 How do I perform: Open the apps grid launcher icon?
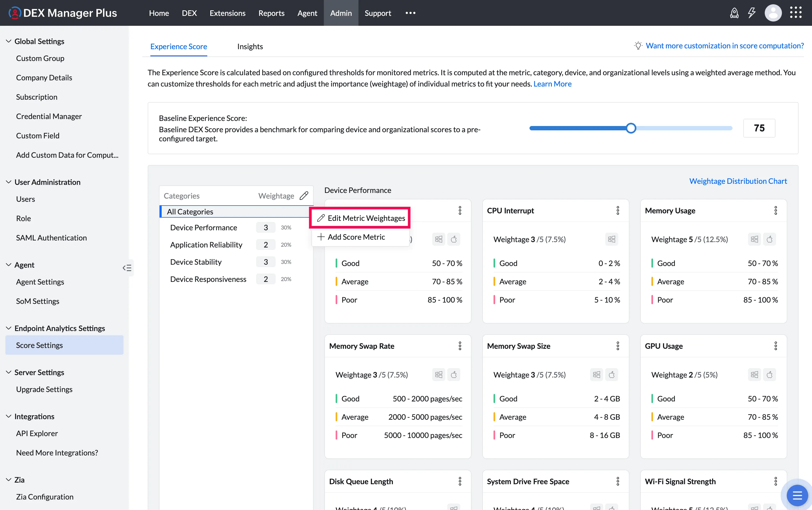click(796, 13)
